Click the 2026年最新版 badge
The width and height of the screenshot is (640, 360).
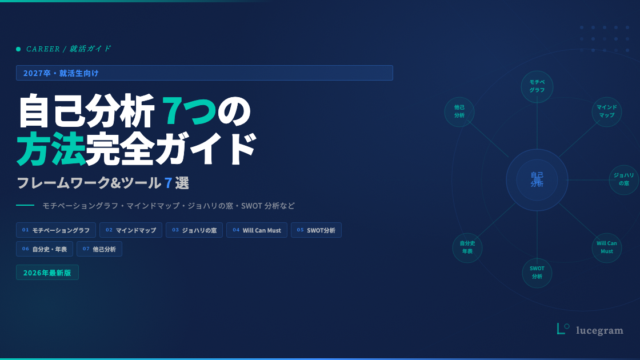click(47, 273)
